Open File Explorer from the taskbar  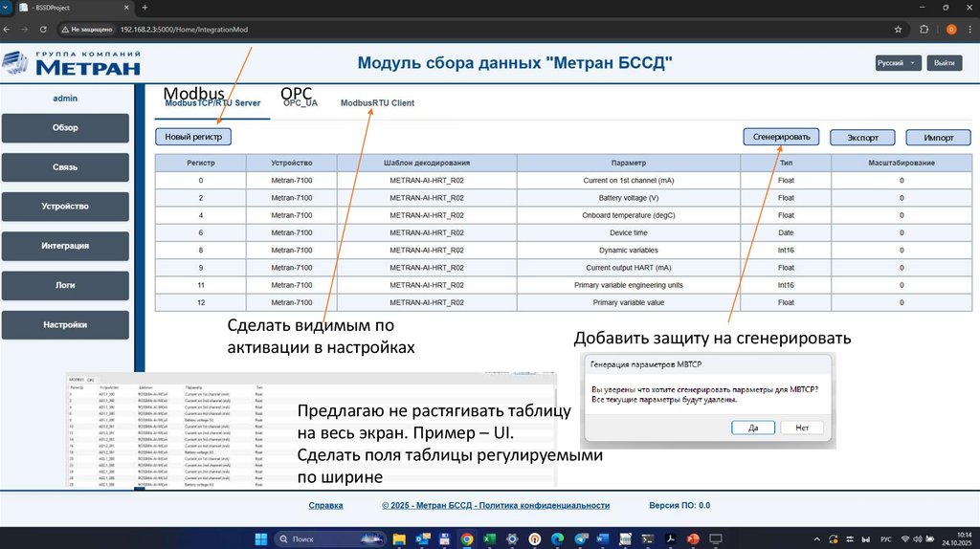(399, 538)
